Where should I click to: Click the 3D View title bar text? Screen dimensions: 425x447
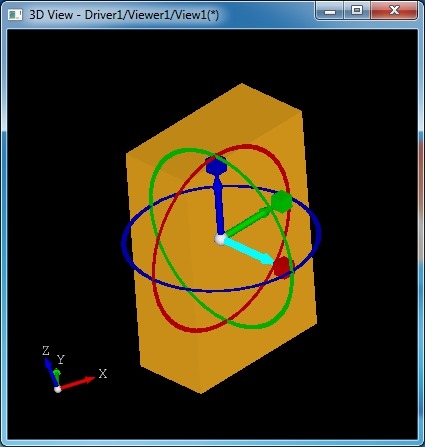[x=124, y=15]
